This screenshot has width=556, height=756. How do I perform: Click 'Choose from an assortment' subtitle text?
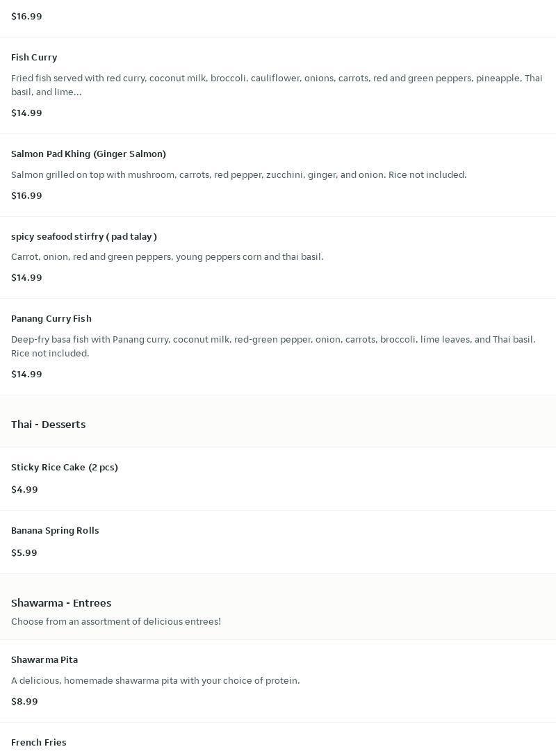tap(116, 621)
